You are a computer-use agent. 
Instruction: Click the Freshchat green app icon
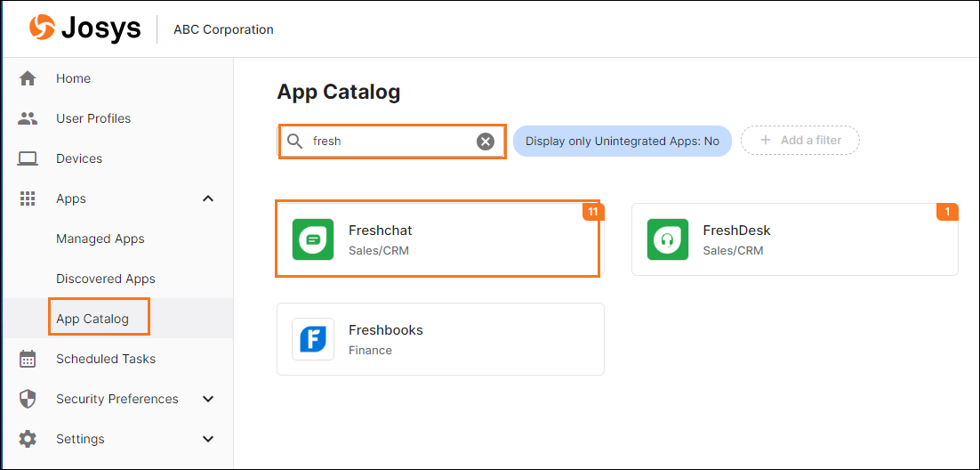313,239
